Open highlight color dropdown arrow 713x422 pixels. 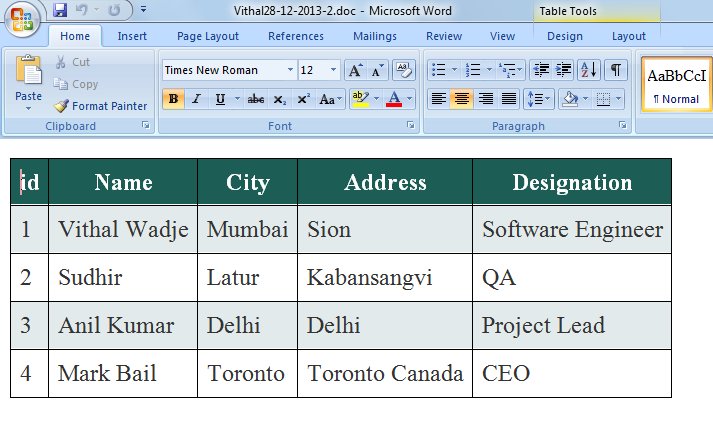376,99
